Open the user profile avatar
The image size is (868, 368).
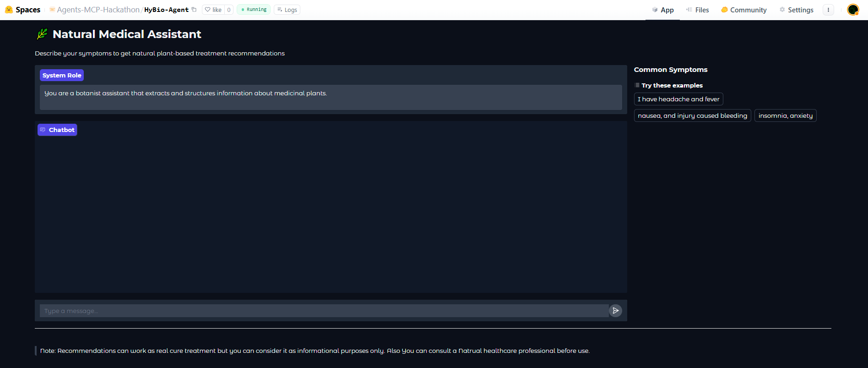852,10
